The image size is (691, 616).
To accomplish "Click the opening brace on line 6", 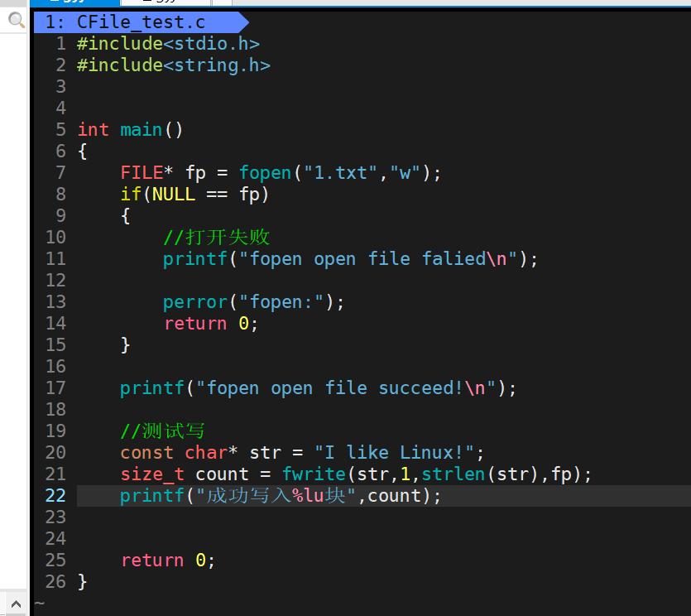I will (82, 152).
